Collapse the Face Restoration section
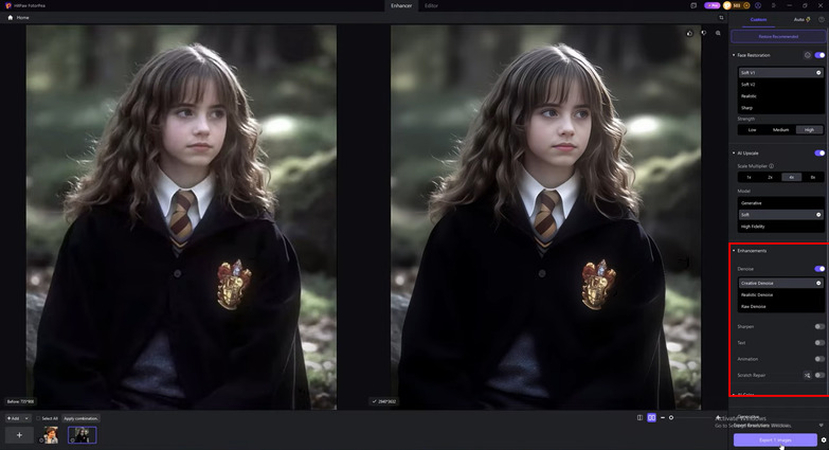 pos(734,55)
